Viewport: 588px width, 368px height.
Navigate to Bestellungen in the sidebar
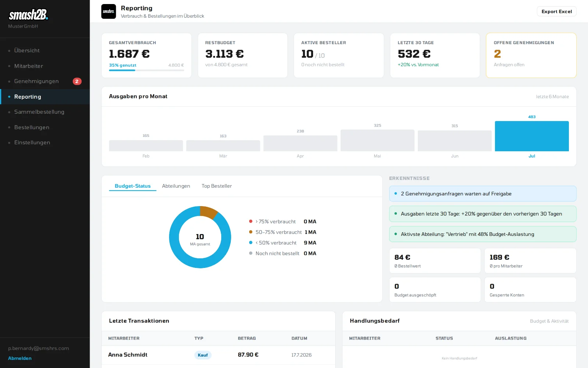pos(45,127)
